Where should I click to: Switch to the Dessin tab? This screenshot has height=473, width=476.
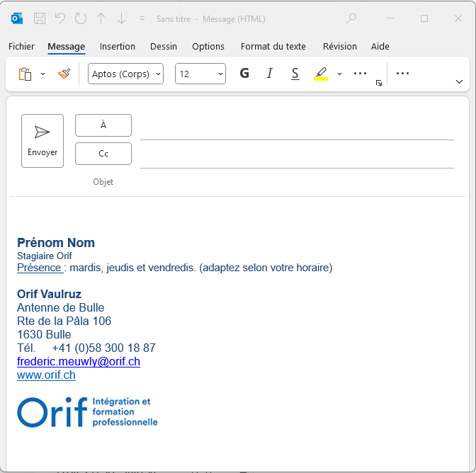coord(164,47)
